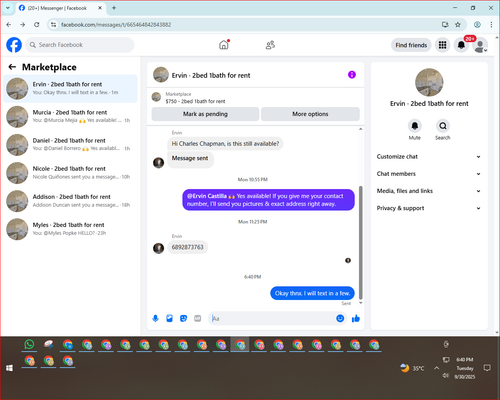
Task: Open the Daniel - 2bed 1bath conversation
Action: coord(70,145)
